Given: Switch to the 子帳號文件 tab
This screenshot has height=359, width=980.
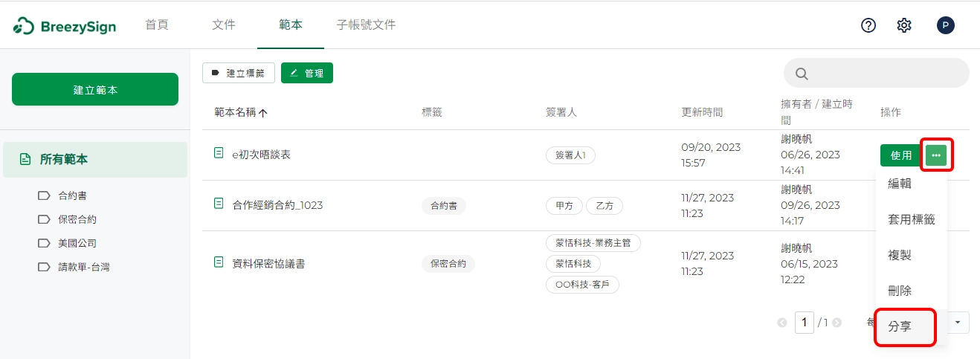Looking at the screenshot, I should [x=366, y=25].
